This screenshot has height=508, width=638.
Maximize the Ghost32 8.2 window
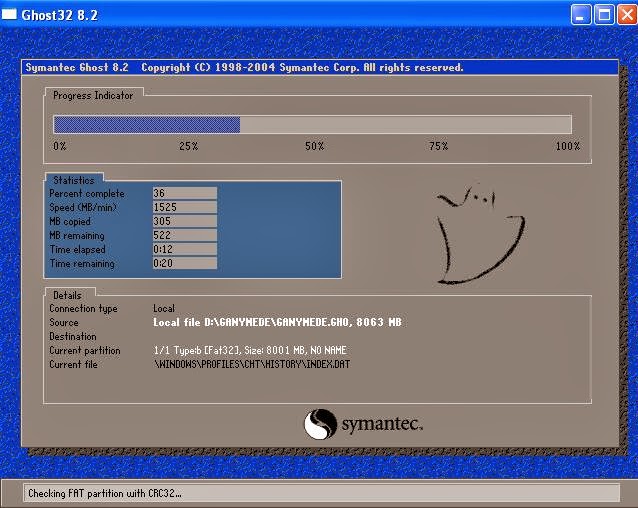pyautogui.click(x=604, y=15)
